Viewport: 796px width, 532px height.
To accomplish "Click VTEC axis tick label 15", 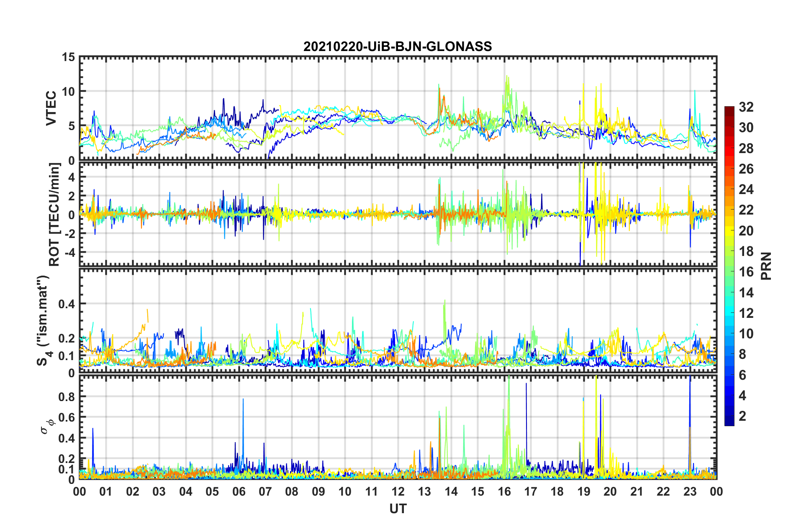I will click(x=68, y=57).
